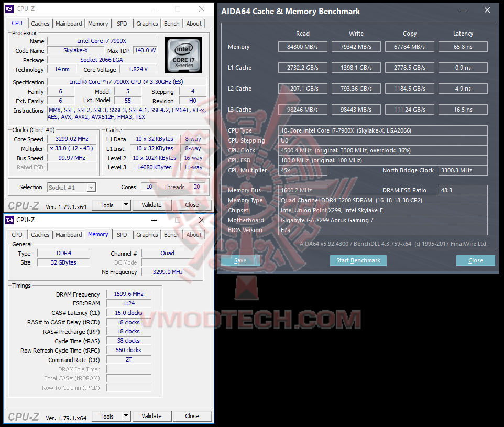Viewport: 504px width, 427px height.
Task: Click the Intel Core i7 X-series logo
Action: coord(183,55)
